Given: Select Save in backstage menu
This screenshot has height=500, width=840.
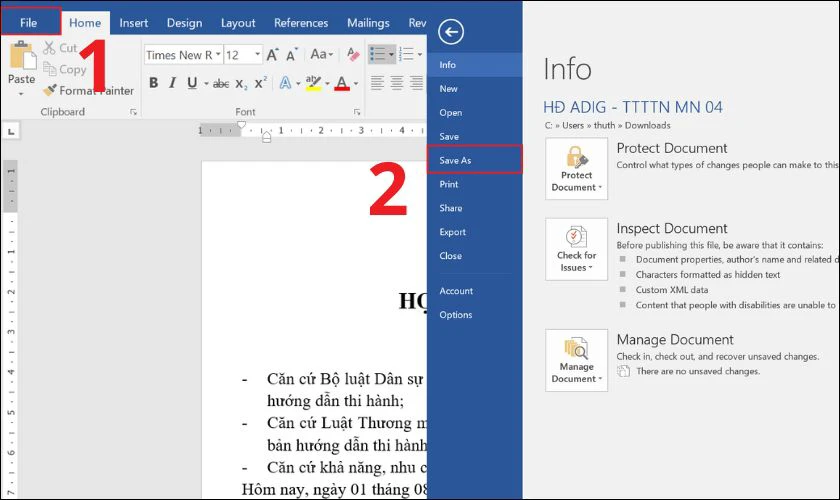Looking at the screenshot, I should pos(475,136).
